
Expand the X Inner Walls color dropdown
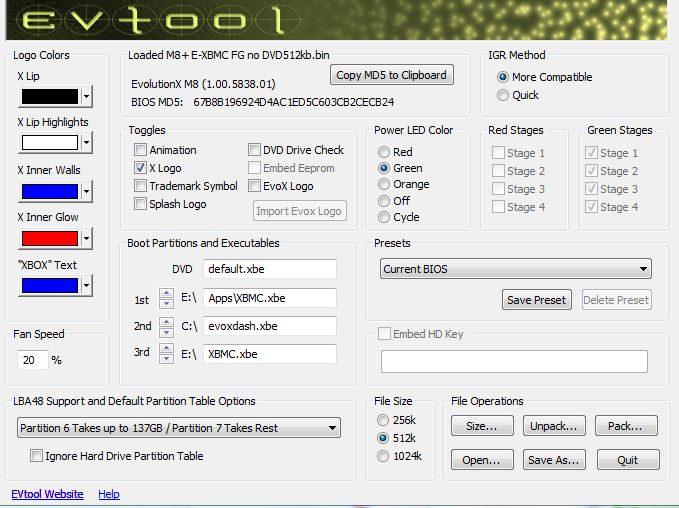tap(87, 191)
